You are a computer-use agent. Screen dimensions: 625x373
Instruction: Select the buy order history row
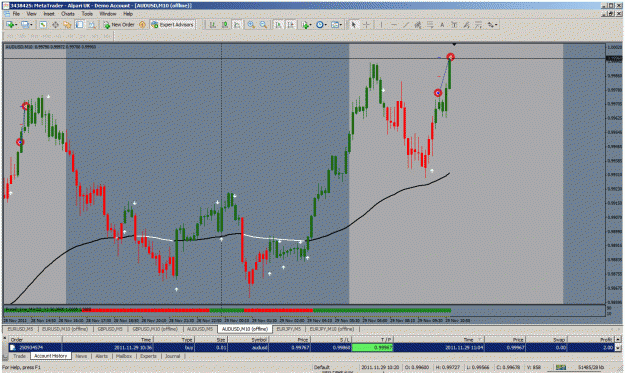pos(311,347)
